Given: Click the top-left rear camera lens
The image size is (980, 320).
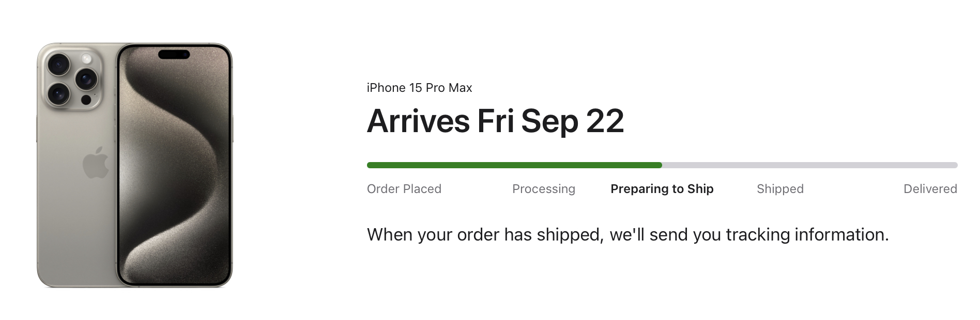Looking at the screenshot, I should [58, 65].
